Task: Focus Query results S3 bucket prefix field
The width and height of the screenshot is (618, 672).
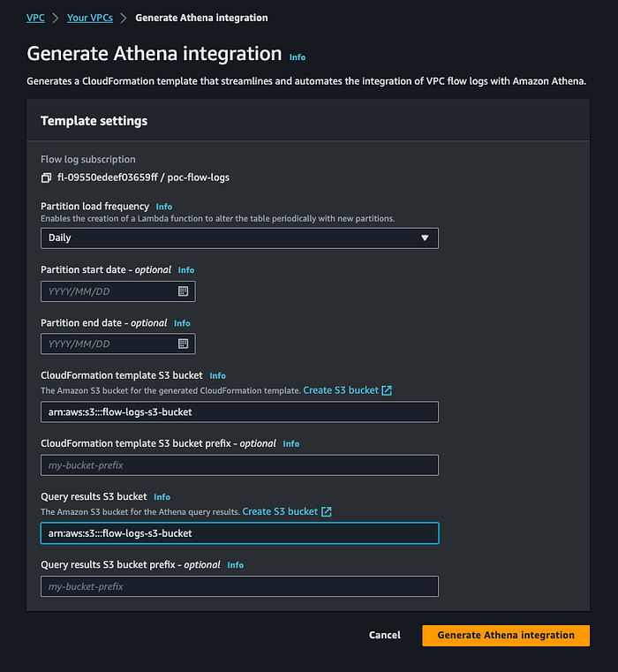Action: pos(239,586)
